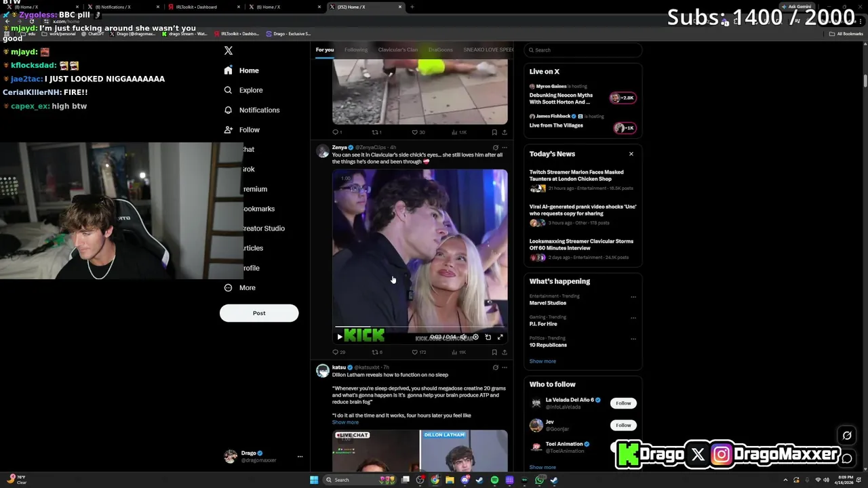The image size is (868, 488).
Task: Like the Zenya post with 172 likes
Action: (419, 352)
